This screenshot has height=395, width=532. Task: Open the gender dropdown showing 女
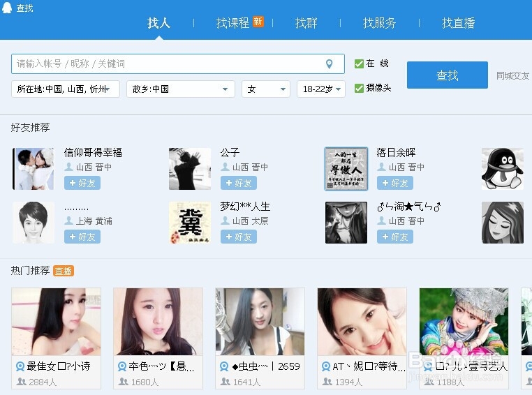(266, 89)
